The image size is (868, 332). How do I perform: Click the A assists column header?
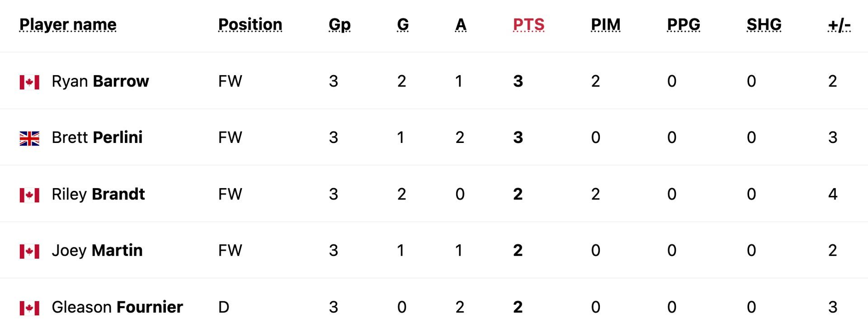click(461, 24)
